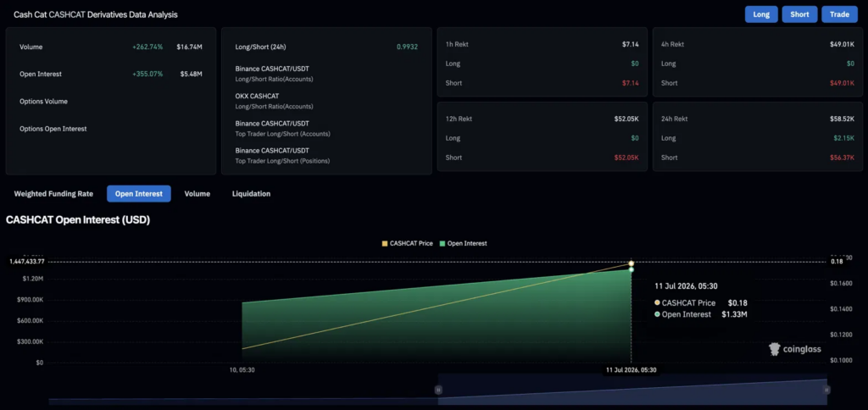The height and width of the screenshot is (410, 868).
Task: Click the Open Interest value $5.48M
Action: coord(191,75)
